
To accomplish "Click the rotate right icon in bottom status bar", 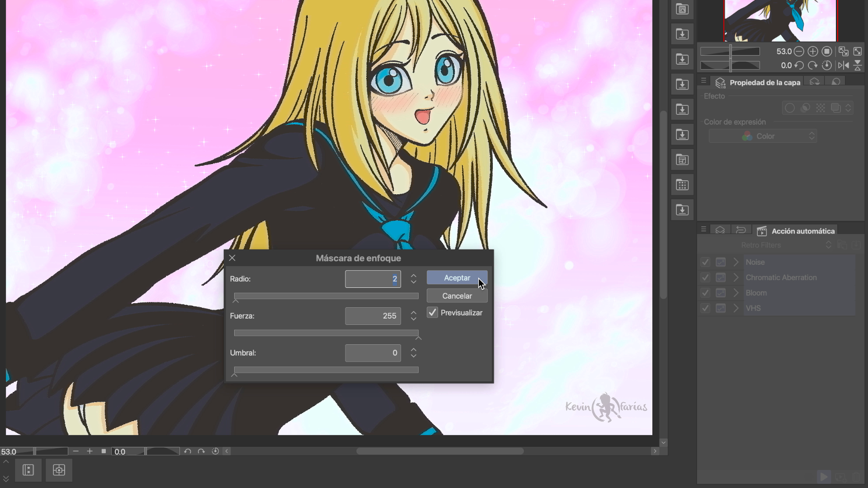I will coord(201,451).
